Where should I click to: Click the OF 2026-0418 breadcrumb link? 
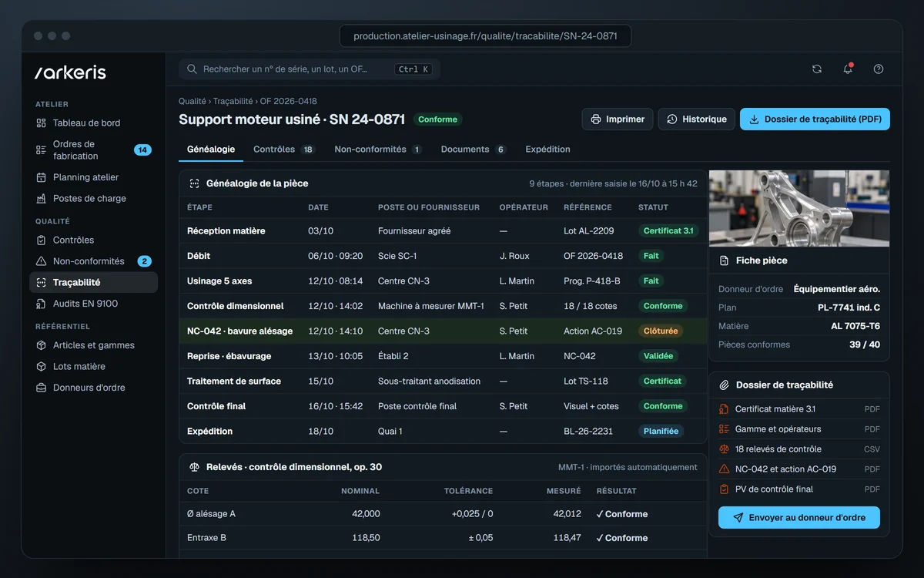point(288,101)
